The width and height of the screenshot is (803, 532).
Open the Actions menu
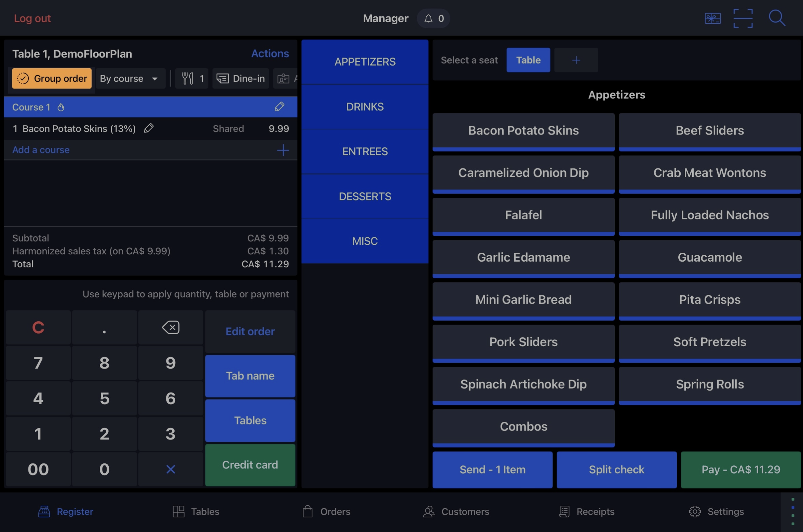(x=270, y=54)
